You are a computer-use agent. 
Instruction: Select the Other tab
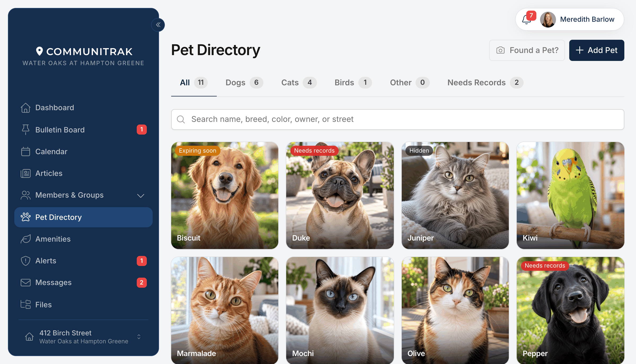409,83
